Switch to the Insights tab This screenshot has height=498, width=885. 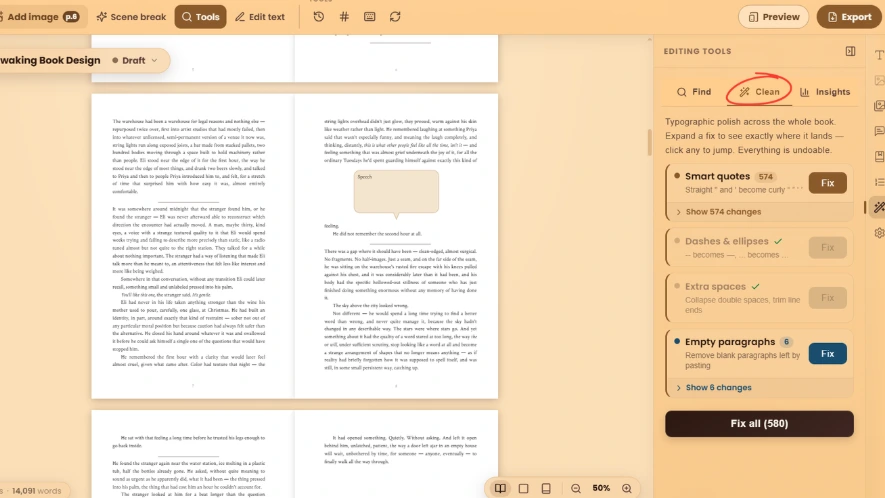coord(825,92)
